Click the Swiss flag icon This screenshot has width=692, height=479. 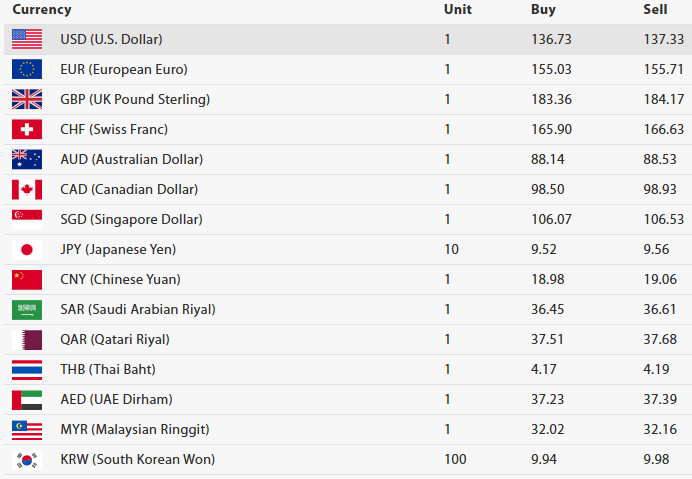click(x=27, y=129)
